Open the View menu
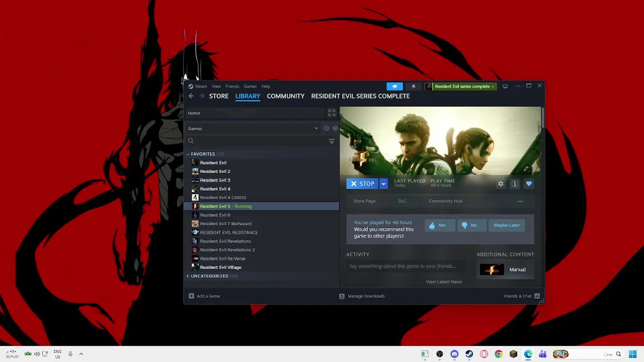Screen dimensions: 644x362 216,86
